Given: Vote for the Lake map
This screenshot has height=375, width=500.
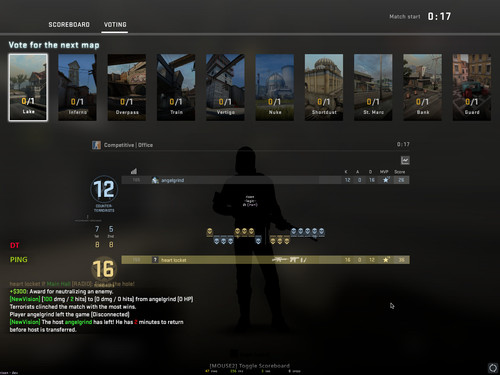Looking at the screenshot, I should pos(28,87).
